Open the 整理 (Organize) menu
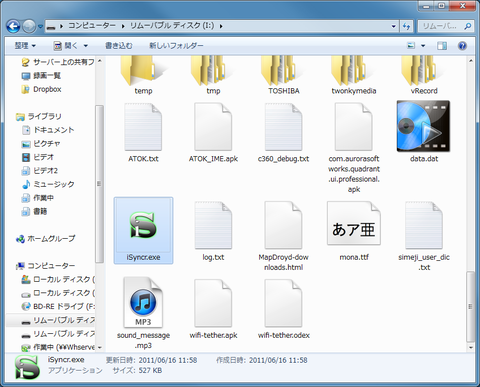 (25, 46)
